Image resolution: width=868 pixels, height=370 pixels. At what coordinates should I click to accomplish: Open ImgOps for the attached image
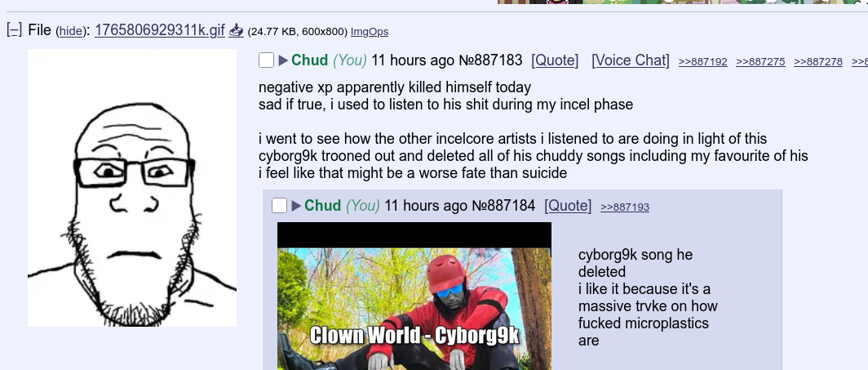tap(370, 32)
